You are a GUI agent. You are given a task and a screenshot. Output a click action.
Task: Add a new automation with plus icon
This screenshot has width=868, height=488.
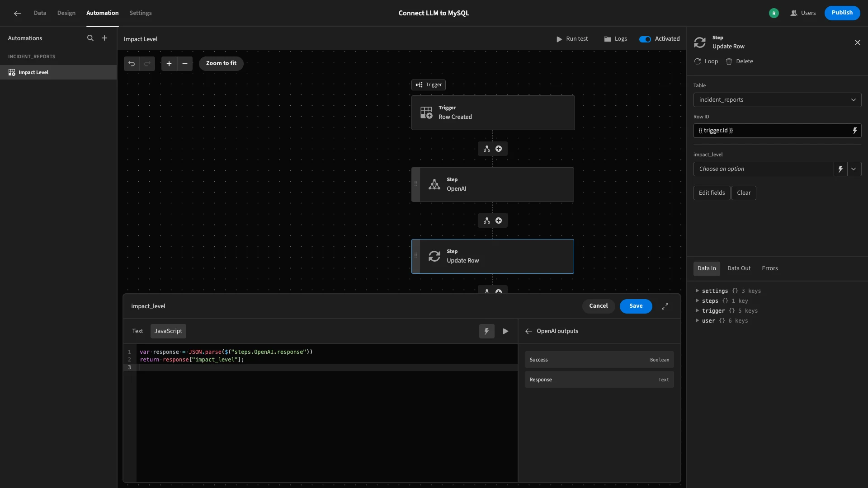(104, 38)
